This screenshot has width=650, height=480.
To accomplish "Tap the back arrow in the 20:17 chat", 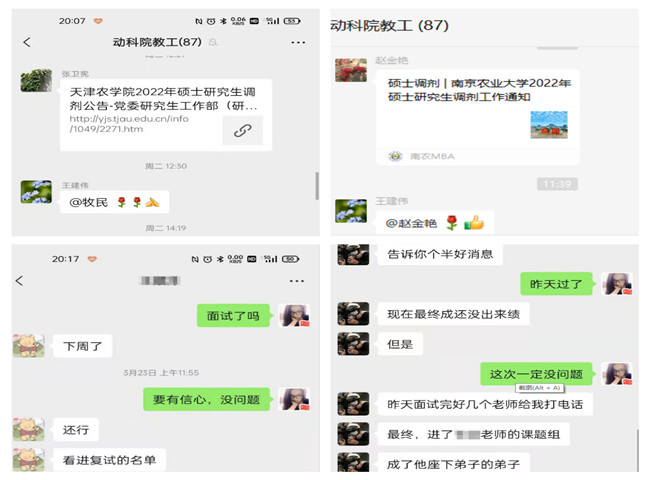I will coord(19,281).
